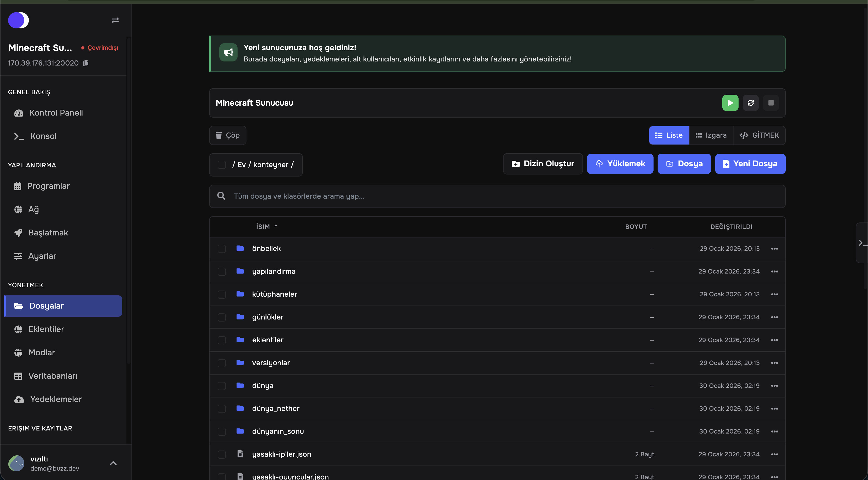Create a new file using Yeni Dosya

point(750,164)
